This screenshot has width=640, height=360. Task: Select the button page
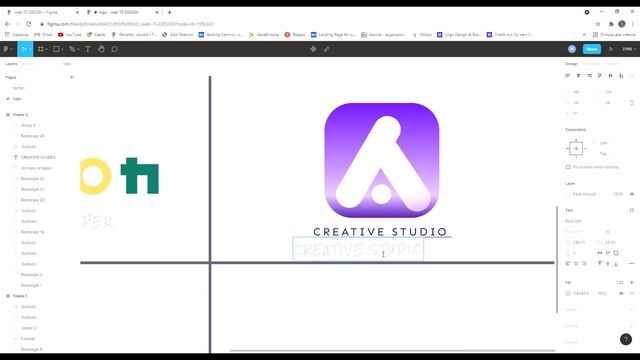click(19, 88)
